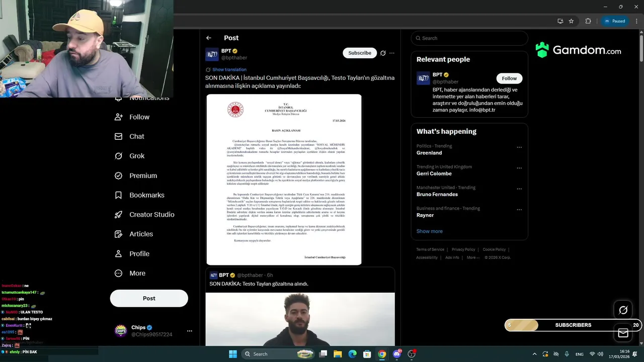
Task: Open Discord from taskbar
Action: pos(397,354)
